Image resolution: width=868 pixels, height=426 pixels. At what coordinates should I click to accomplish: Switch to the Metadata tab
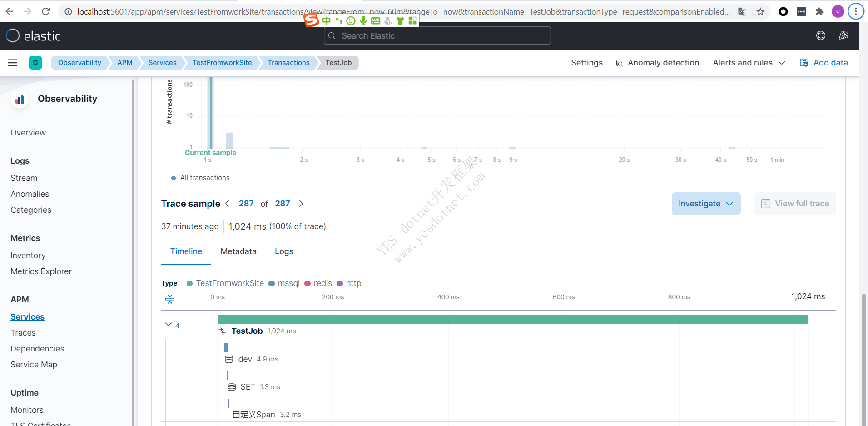pyautogui.click(x=238, y=251)
